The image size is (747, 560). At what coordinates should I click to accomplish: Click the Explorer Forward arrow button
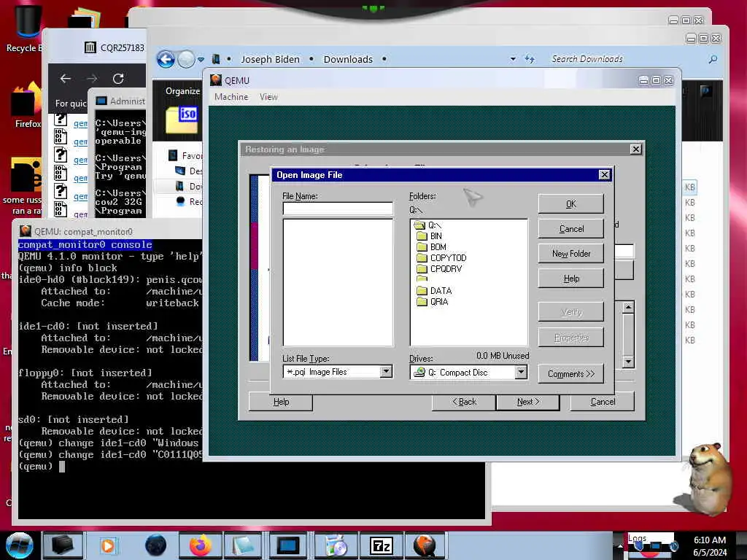[186, 60]
